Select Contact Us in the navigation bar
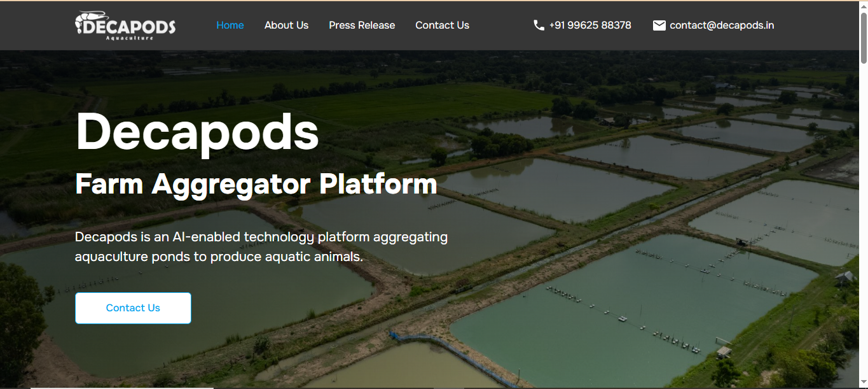The image size is (868, 389). (x=442, y=25)
